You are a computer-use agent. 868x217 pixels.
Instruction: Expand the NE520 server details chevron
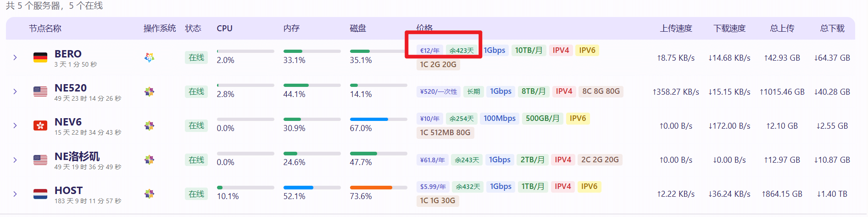[x=15, y=91]
